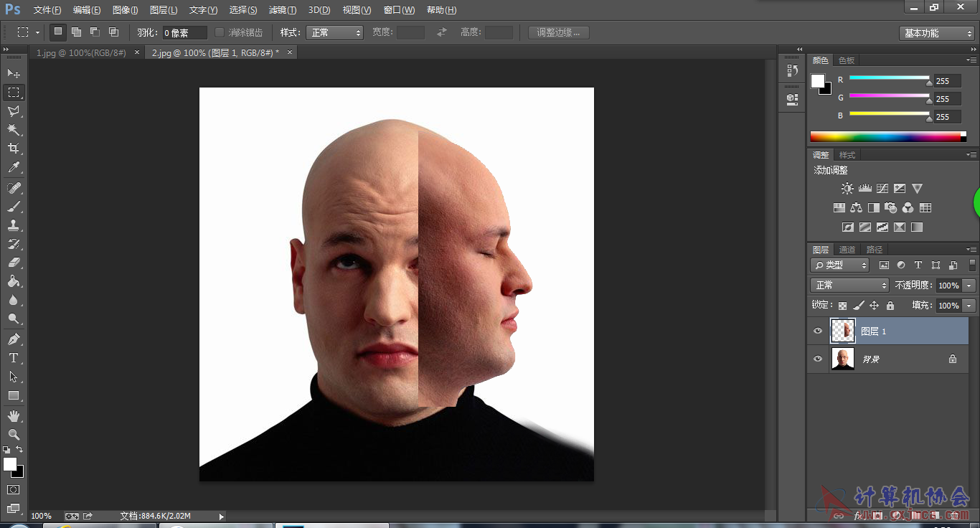The height and width of the screenshot is (528, 980).
Task: Toggle lock transparent pixels
Action: coord(842,306)
